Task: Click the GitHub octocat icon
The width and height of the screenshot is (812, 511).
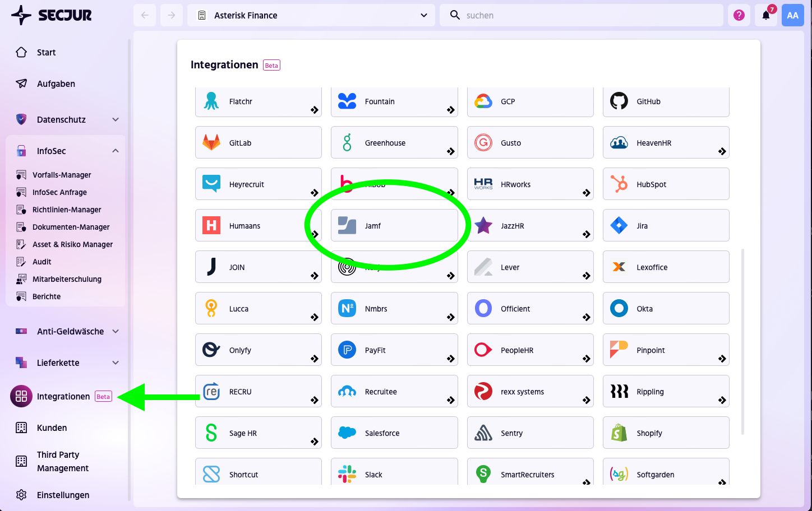Action: pyautogui.click(x=619, y=101)
